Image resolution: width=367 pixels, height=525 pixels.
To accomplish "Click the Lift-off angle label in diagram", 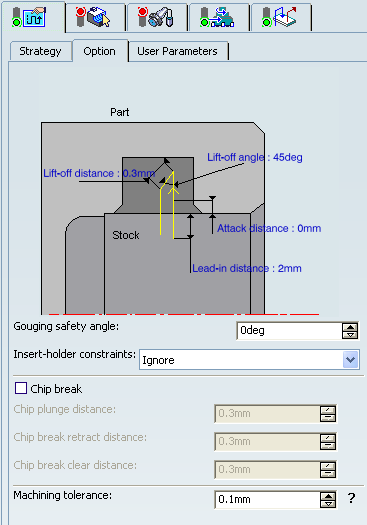I will [254, 157].
